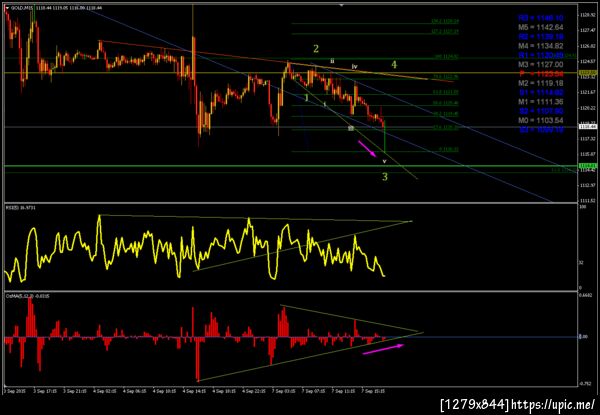Select the sub-wave v label
This screenshot has height=415, width=600.
(x=385, y=161)
